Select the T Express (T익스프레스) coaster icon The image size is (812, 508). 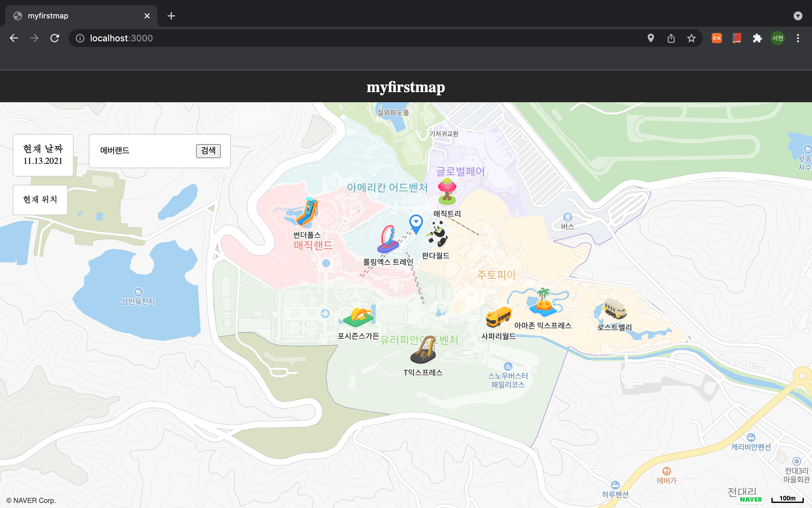[x=423, y=350]
